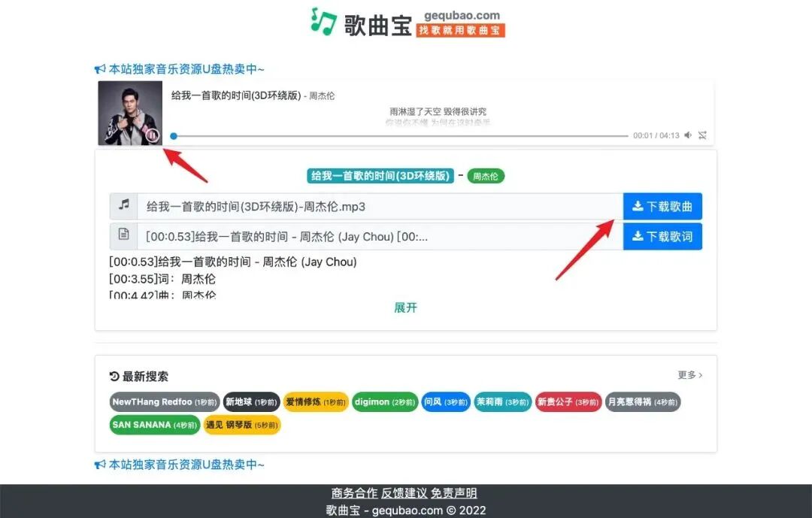
Task: Select the mp3 filename input field
Action: (380, 207)
